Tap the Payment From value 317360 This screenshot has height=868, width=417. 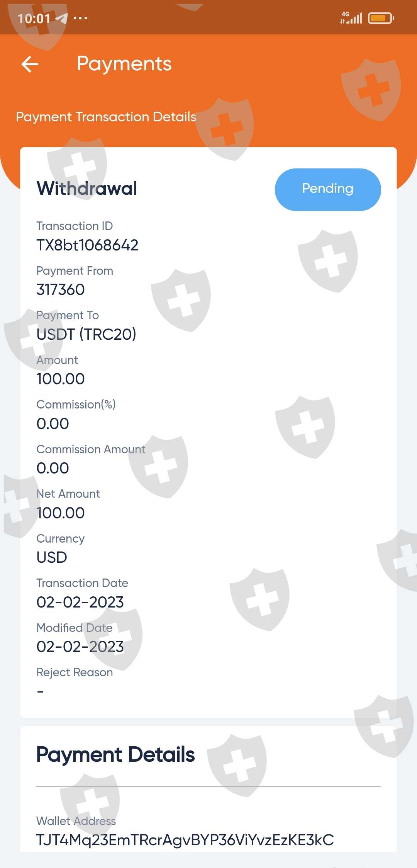[x=61, y=289]
